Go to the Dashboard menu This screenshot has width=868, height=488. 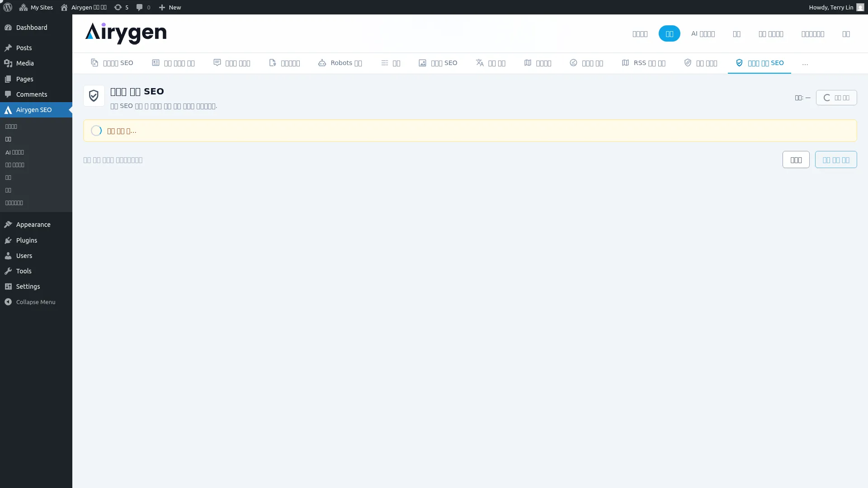36,28
